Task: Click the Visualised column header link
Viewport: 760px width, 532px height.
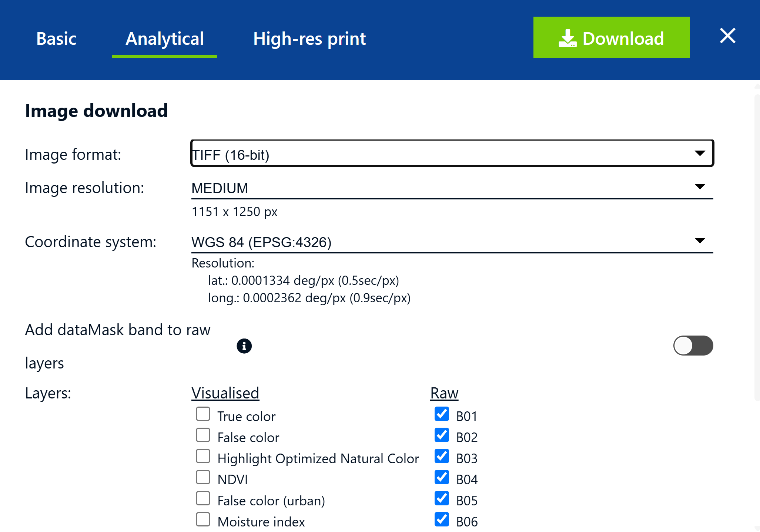Action: click(225, 393)
